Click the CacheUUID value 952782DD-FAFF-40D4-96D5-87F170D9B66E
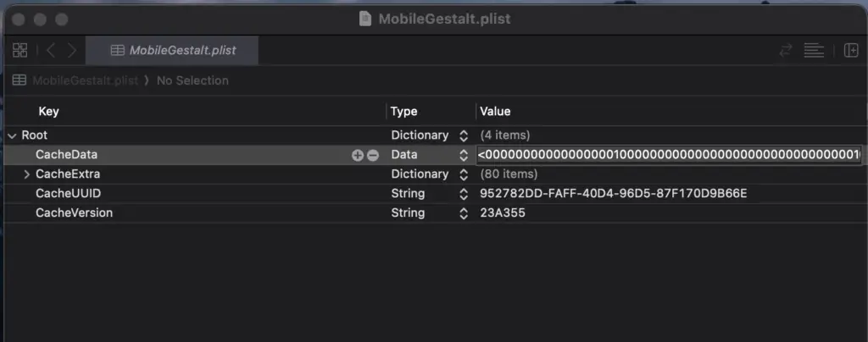868x342 pixels. 614,194
